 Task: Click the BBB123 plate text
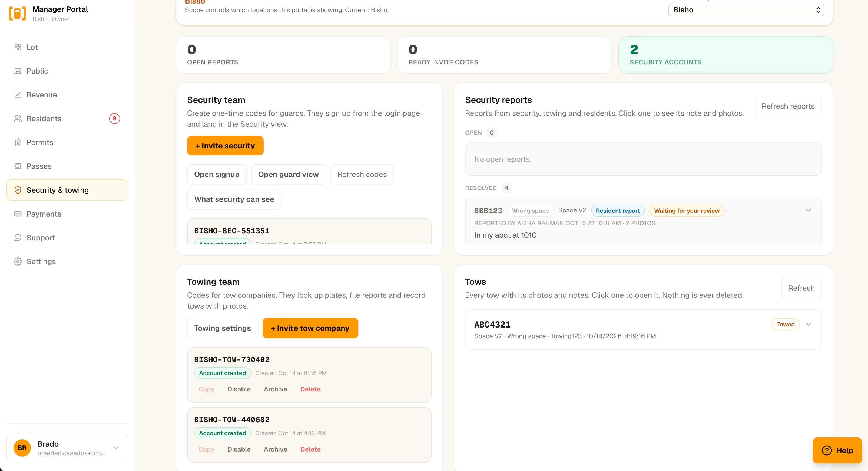488,211
